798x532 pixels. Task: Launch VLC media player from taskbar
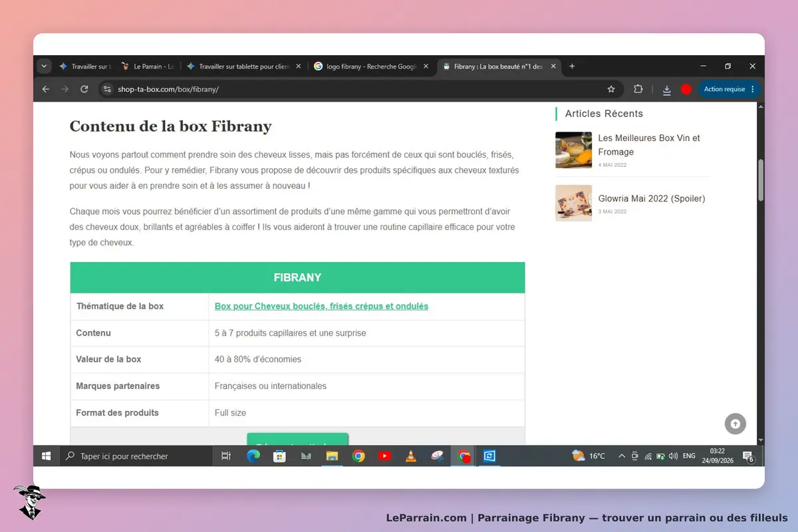pos(411,456)
